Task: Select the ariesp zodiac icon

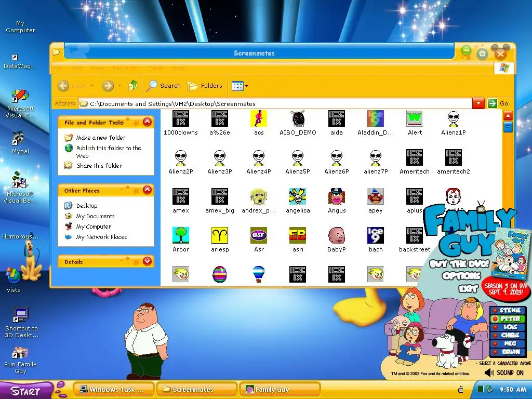Action: click(x=220, y=240)
